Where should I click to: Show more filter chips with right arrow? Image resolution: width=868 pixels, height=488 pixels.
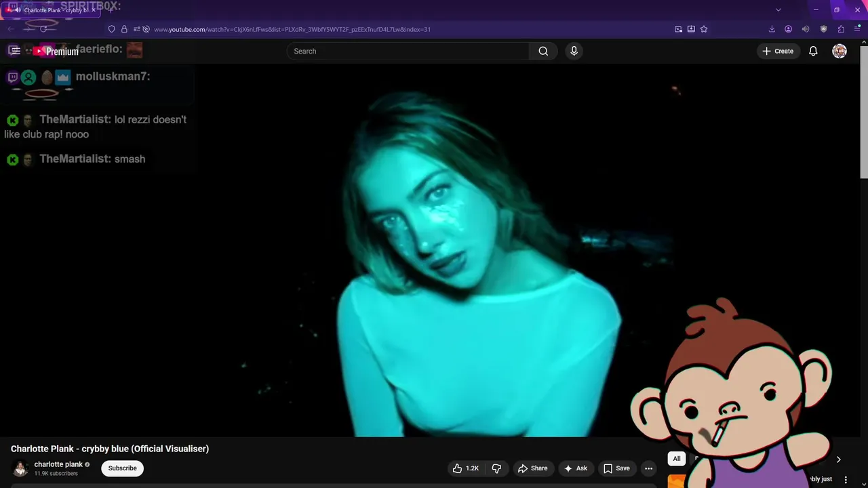pyautogui.click(x=838, y=459)
